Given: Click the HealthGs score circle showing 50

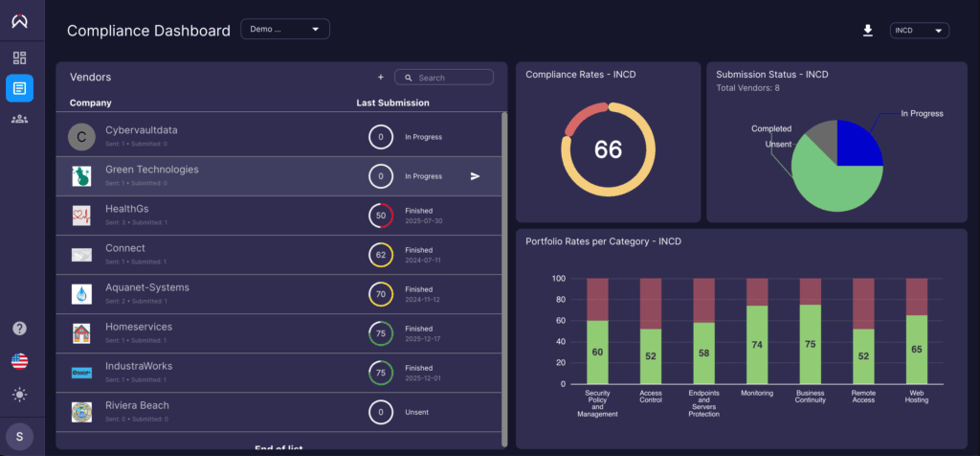Looking at the screenshot, I should point(381,216).
